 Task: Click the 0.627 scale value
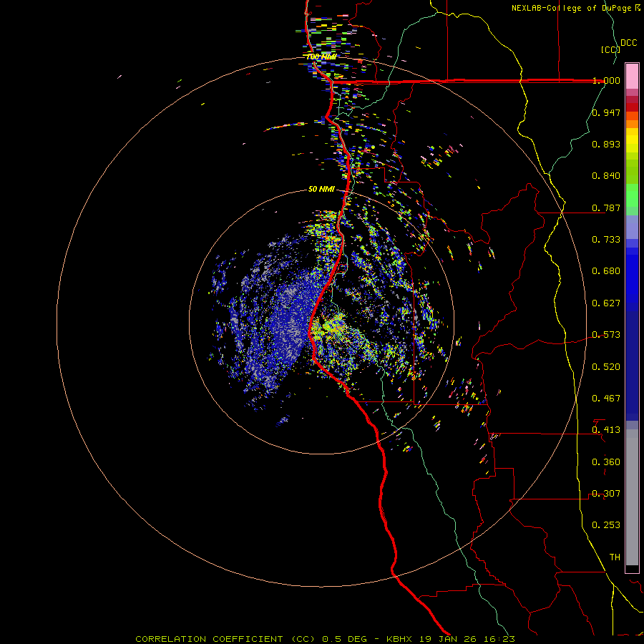pos(606,303)
